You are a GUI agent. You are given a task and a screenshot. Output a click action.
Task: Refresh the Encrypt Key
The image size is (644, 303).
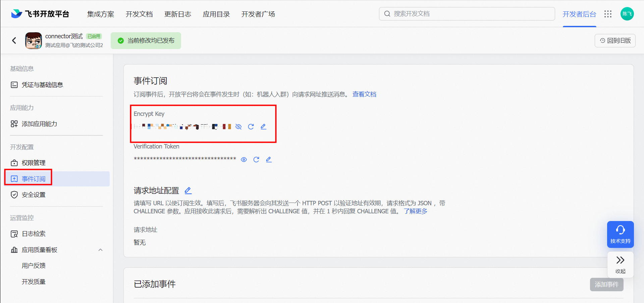[251, 127]
